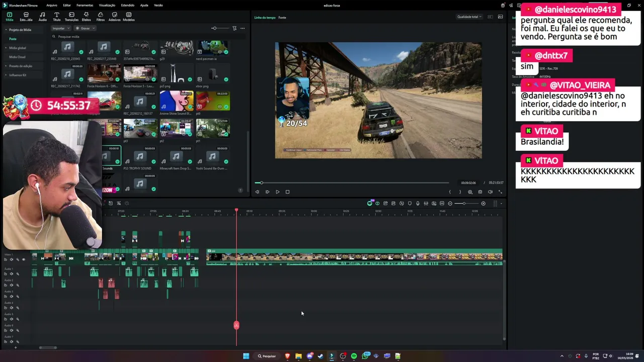644x362 pixels.
Task: Open the Adesivos tab
Action: click(x=115, y=17)
